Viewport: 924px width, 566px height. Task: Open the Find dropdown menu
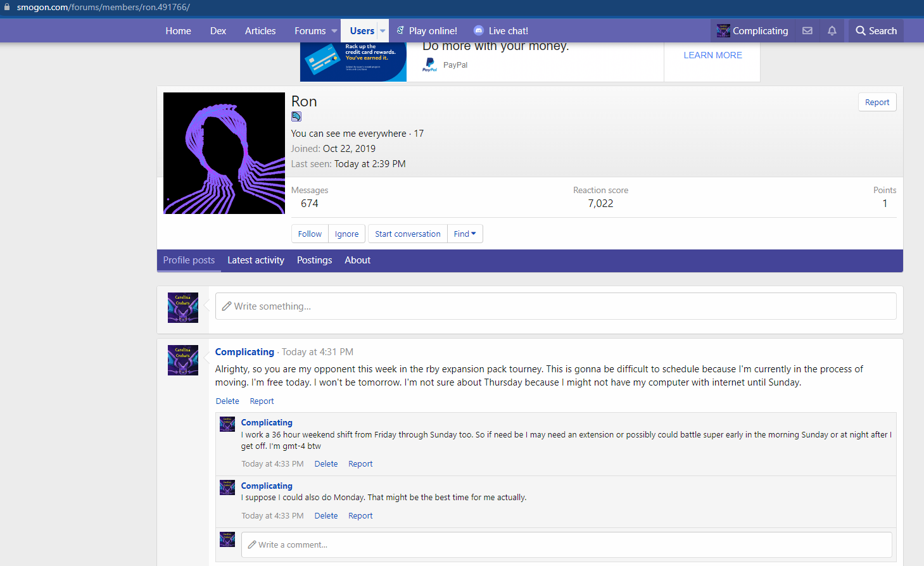click(465, 234)
